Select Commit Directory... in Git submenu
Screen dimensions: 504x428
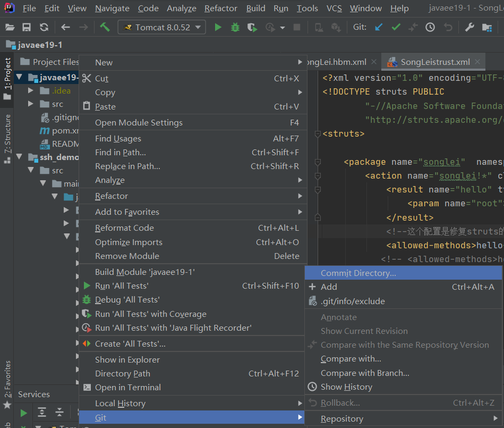point(358,273)
